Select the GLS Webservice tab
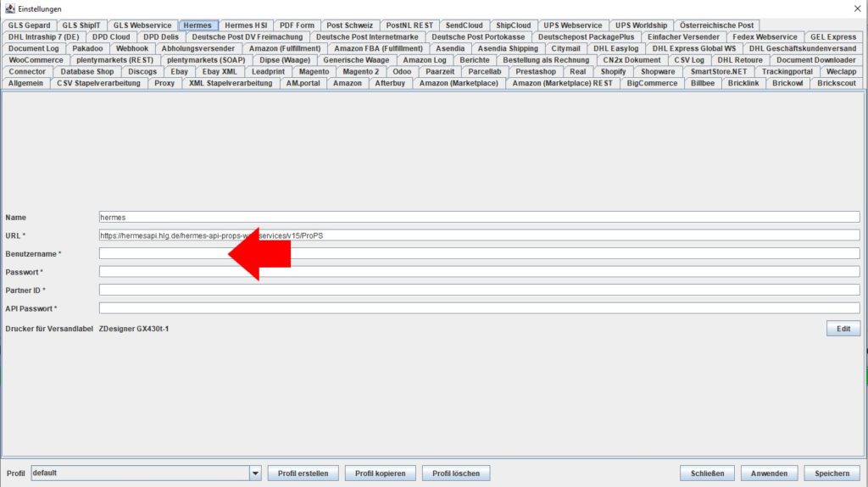The image size is (868, 487). point(142,25)
